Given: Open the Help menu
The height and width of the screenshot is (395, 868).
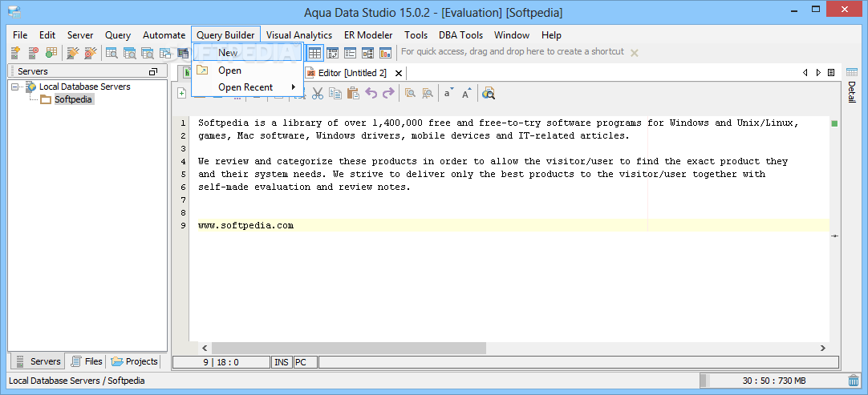Looking at the screenshot, I should click(x=551, y=35).
